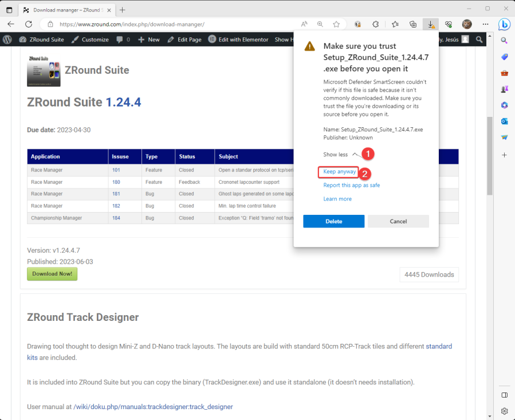Open the Browser essentials heart icon

pos(449,24)
